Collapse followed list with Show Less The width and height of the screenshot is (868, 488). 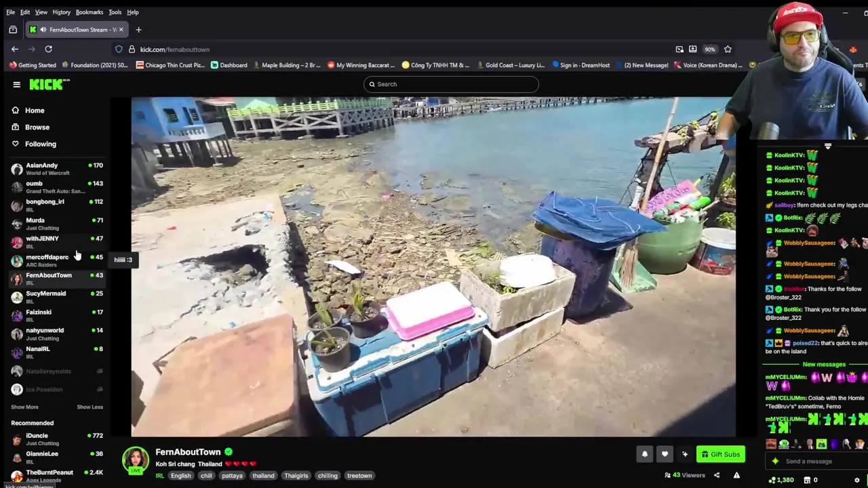click(x=90, y=407)
